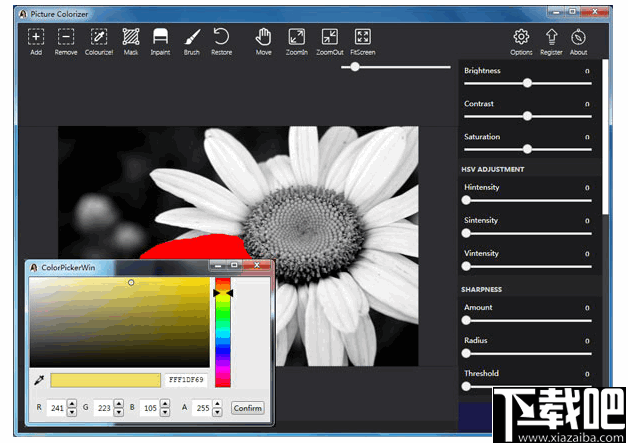628x443 pixels.
Task: Increase G value with up arrow
Action: click(119, 404)
